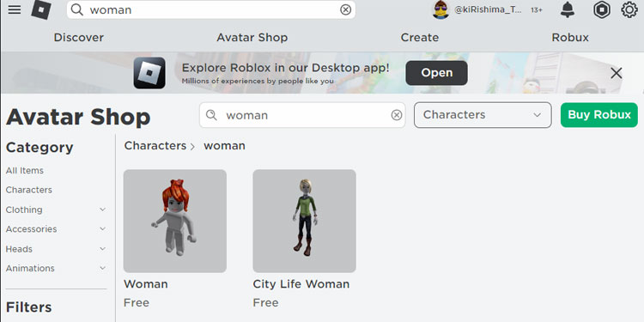644x322 pixels.
Task: Click the Buy Robux button
Action: [x=599, y=115]
